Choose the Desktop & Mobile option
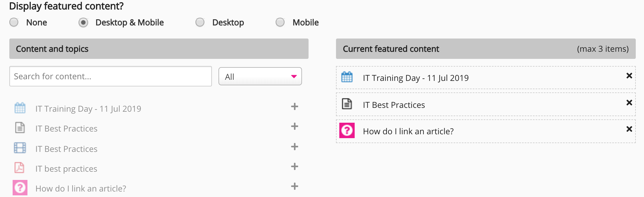 pyautogui.click(x=83, y=22)
